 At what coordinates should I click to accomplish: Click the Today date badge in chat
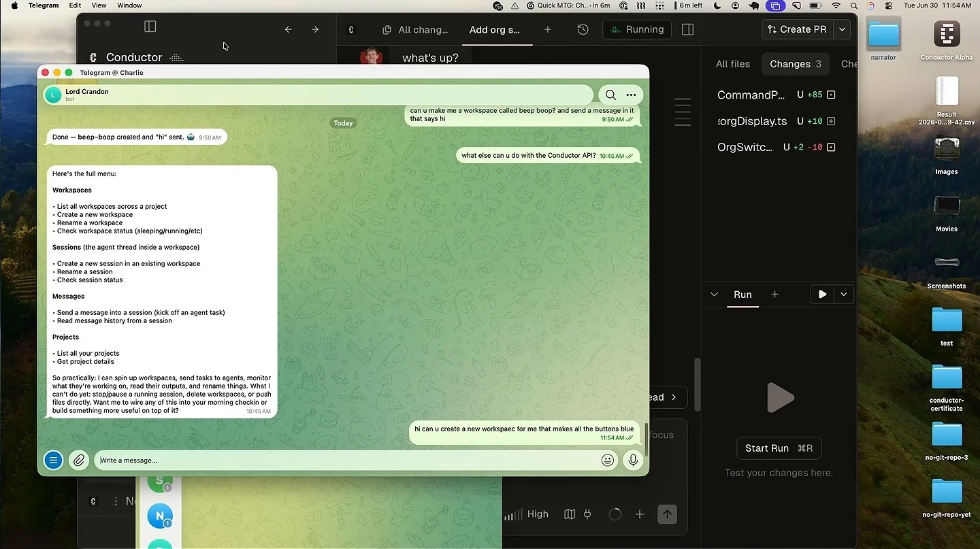(343, 123)
